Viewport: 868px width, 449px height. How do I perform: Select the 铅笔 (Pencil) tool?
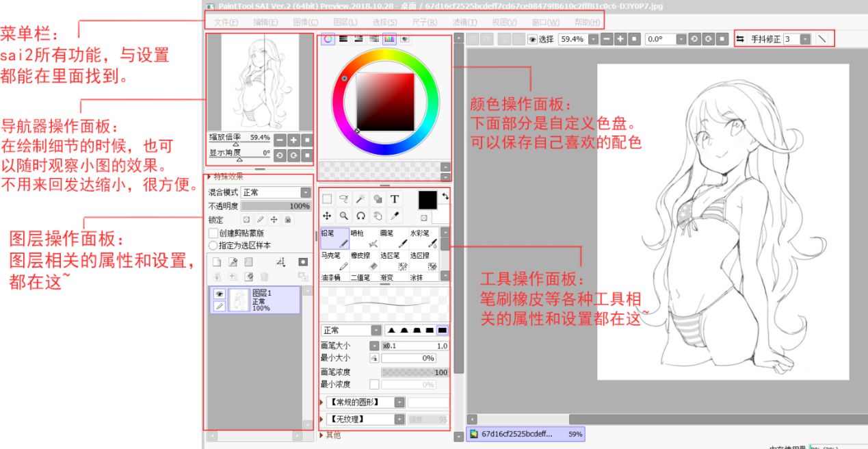coord(334,239)
